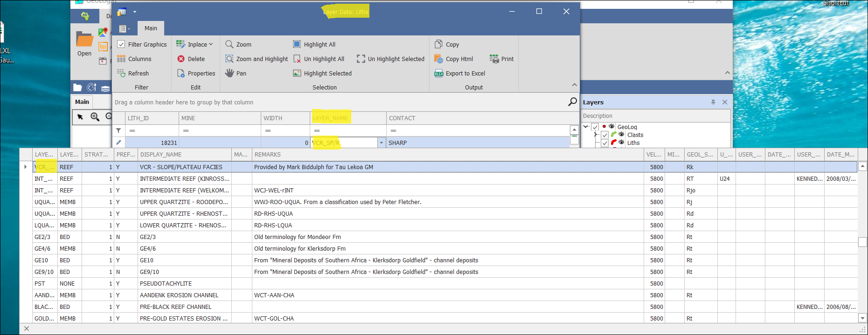Print the layer data table
868x335 pixels.
coord(494,59)
